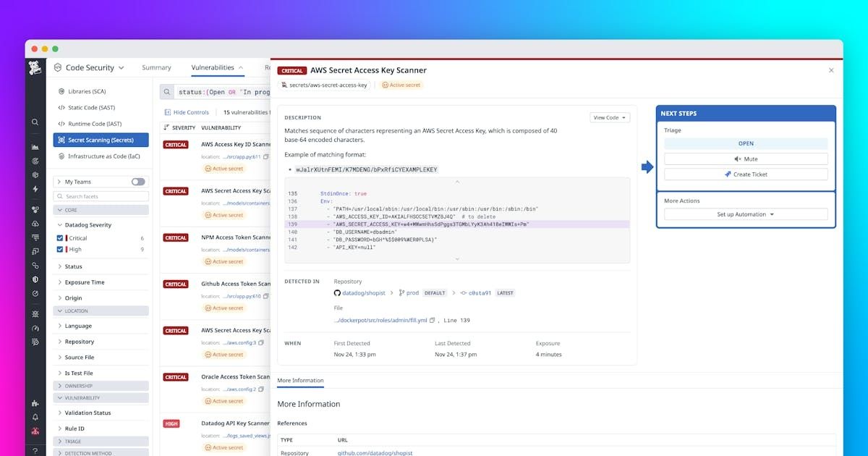Click the Active secret badge in panel header

(401, 85)
